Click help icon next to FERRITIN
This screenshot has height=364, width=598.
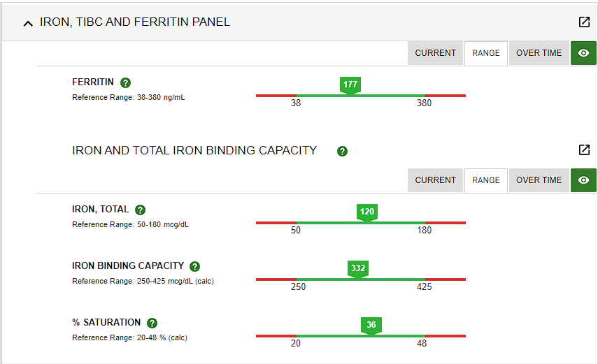125,82
